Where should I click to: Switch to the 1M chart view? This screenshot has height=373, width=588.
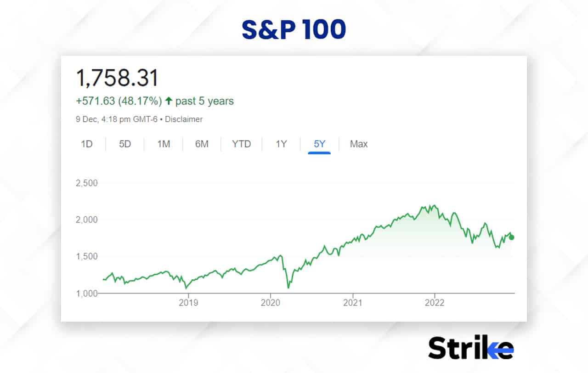163,144
